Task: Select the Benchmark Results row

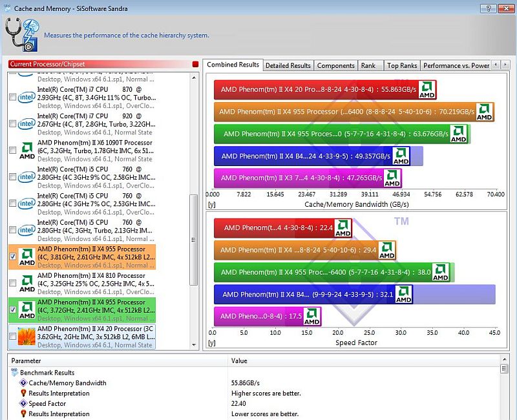Action: pos(254,373)
